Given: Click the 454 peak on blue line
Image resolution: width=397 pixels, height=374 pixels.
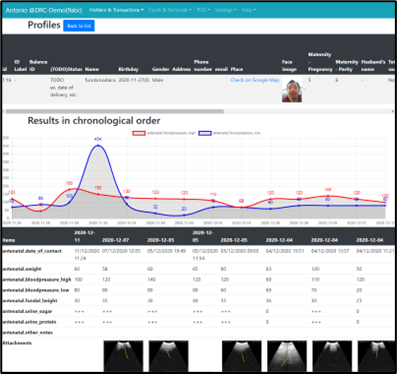Looking at the screenshot, I should pyautogui.click(x=98, y=145).
